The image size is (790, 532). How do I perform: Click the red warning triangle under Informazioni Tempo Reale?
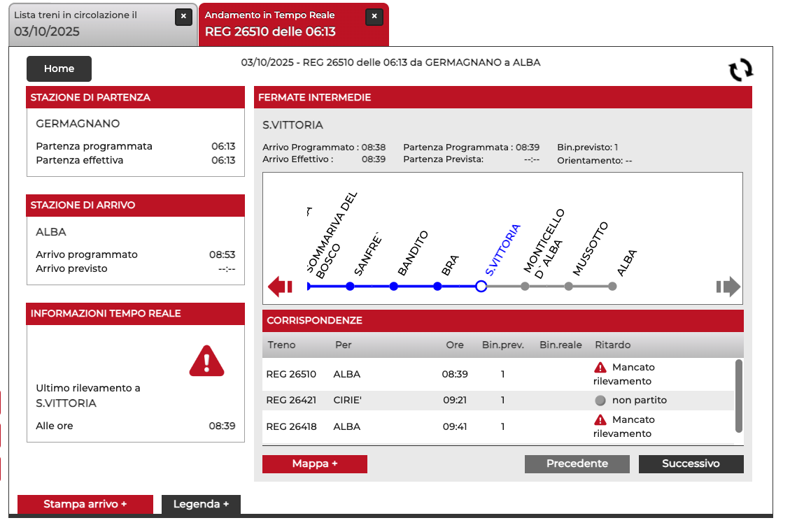206,361
